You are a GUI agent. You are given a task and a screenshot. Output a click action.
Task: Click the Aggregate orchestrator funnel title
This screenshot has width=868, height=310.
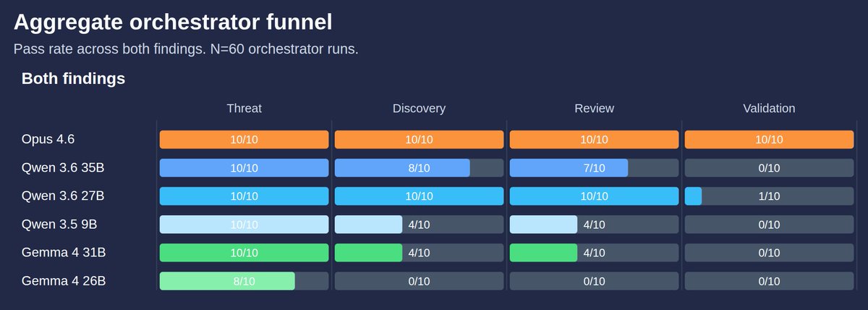click(x=173, y=22)
